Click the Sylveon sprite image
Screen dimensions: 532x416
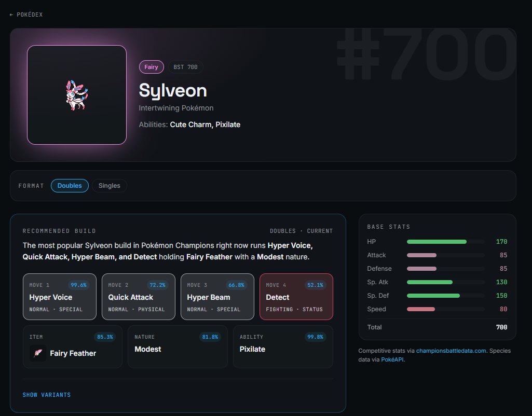click(x=77, y=95)
